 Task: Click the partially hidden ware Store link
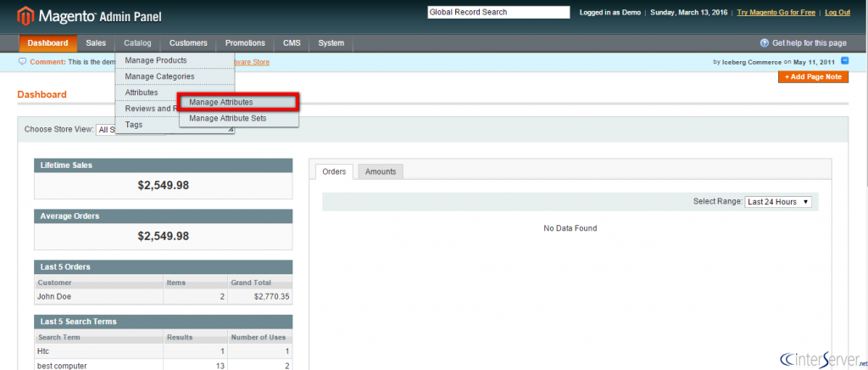(x=253, y=62)
